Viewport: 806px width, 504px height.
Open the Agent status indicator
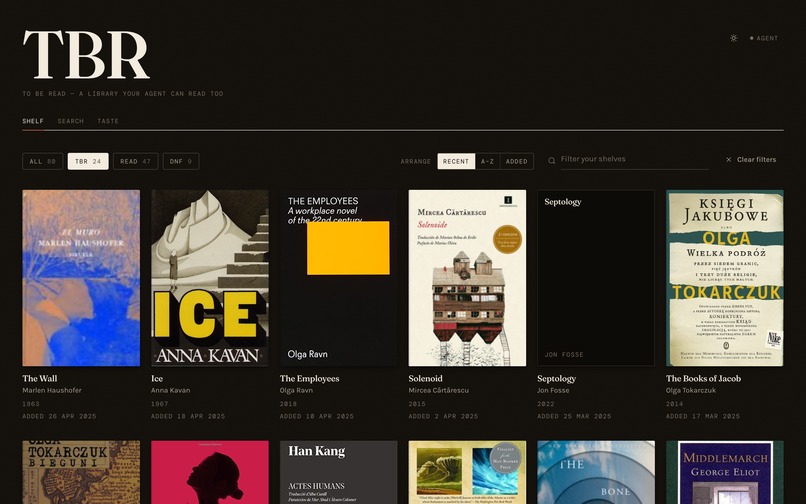[x=764, y=38]
